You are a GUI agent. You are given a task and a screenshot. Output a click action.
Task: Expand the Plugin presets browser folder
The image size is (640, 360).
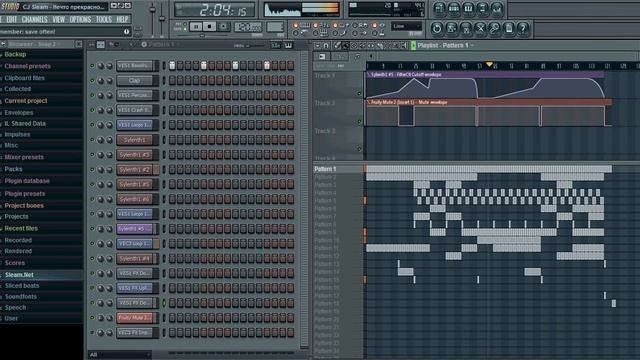point(24,193)
